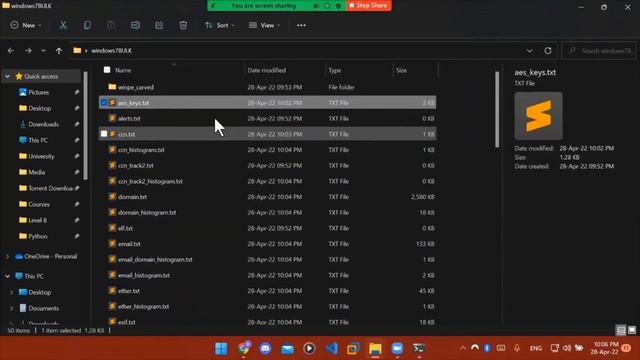Screen dimensions: 640x360
Task: Switch to the large thumbnails view icon
Action: point(631,330)
